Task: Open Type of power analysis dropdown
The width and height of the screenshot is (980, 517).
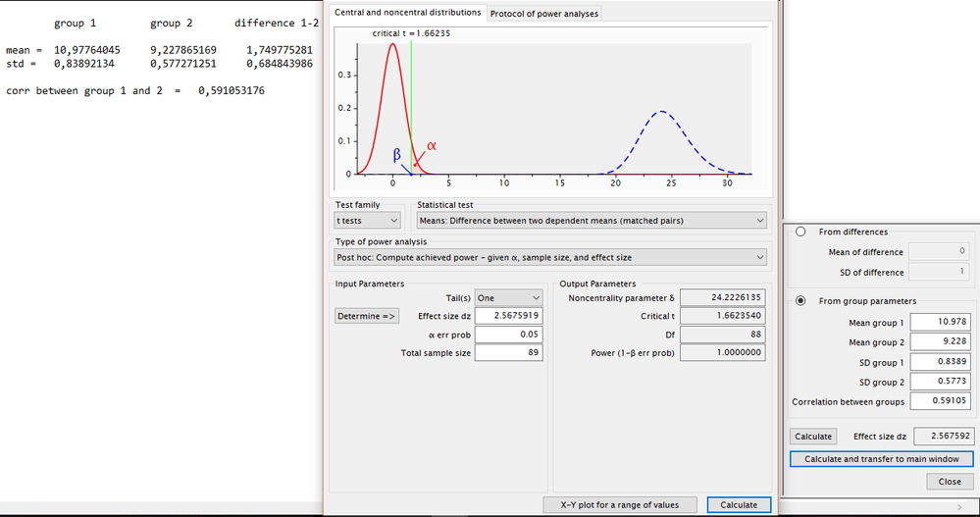Action: 550,257
